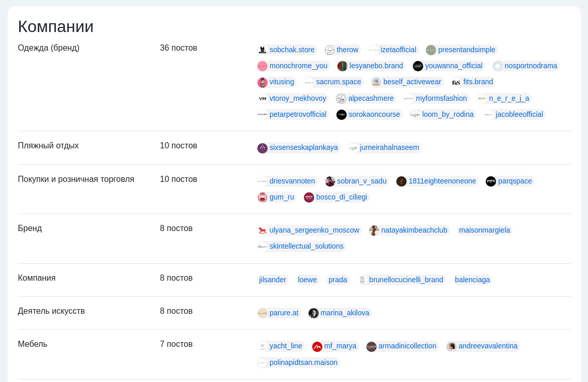
Task: Click the 1811eighteenoneone brown avatar
Action: (x=401, y=181)
